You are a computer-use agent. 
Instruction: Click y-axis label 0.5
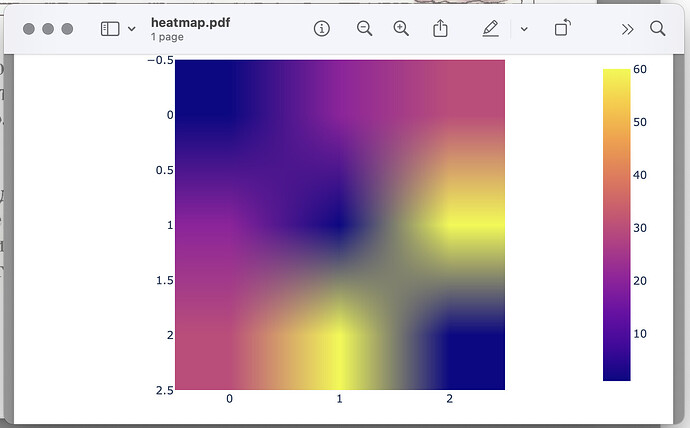tap(165, 170)
